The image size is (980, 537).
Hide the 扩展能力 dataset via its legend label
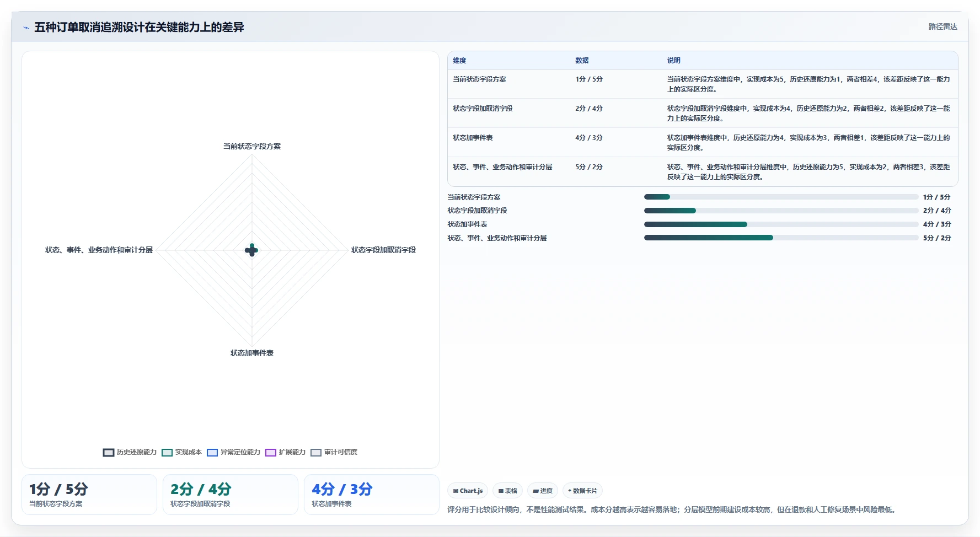click(x=292, y=452)
